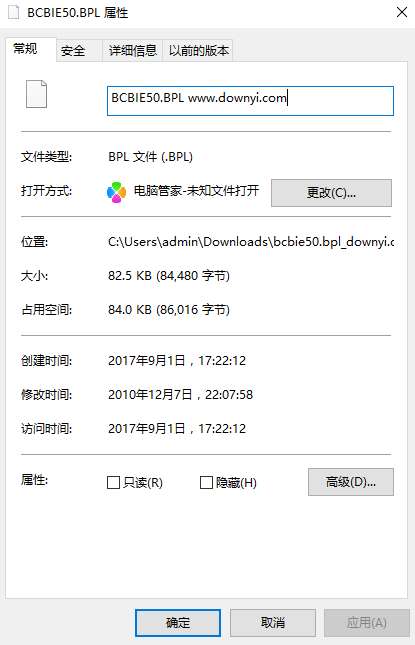Close the properties dialog with X
The height and width of the screenshot is (645, 415).
point(401,12)
